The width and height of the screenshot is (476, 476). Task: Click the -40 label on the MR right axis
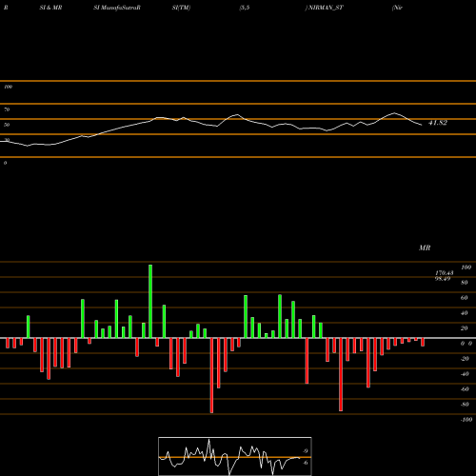465,374
